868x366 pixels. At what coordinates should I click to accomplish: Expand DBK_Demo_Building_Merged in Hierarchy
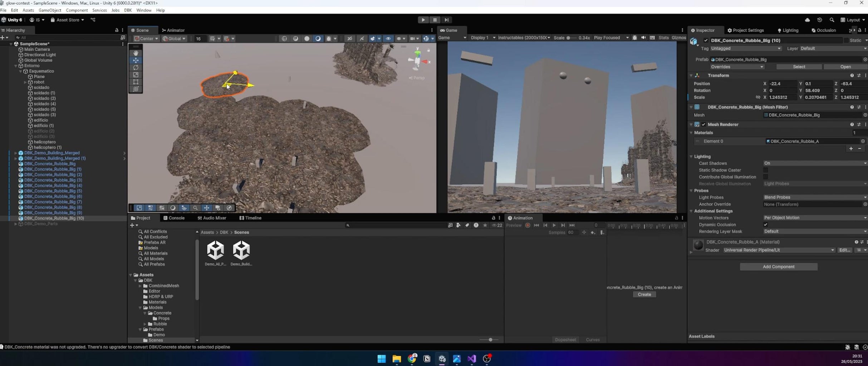(x=16, y=153)
